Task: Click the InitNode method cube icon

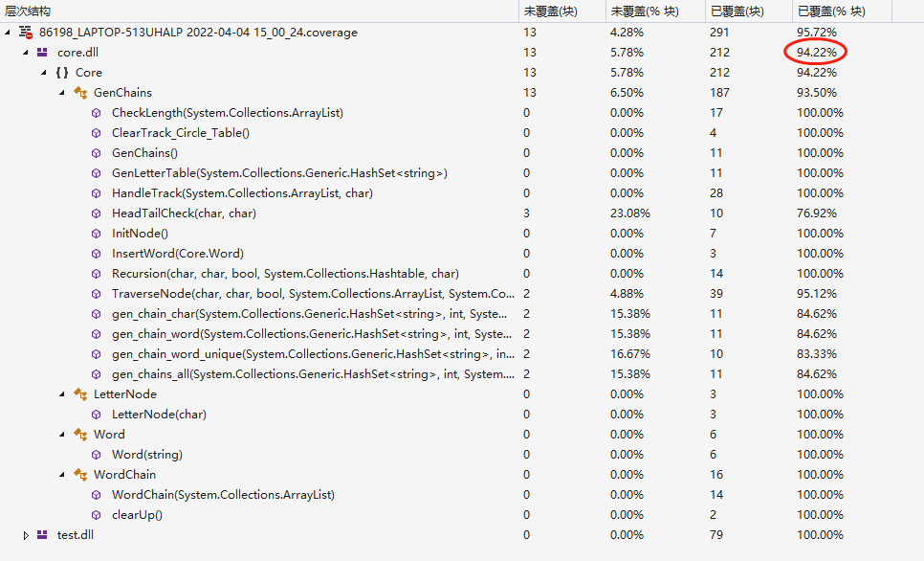Action: 96,233
